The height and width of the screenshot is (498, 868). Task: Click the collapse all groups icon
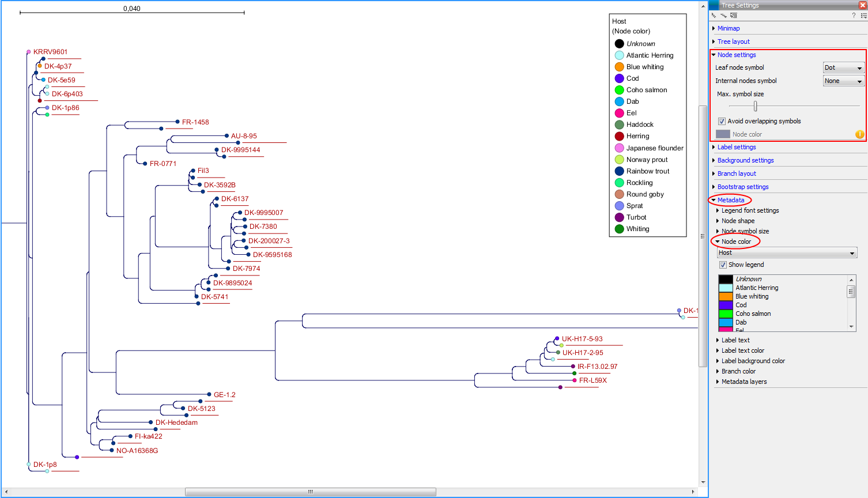click(723, 16)
